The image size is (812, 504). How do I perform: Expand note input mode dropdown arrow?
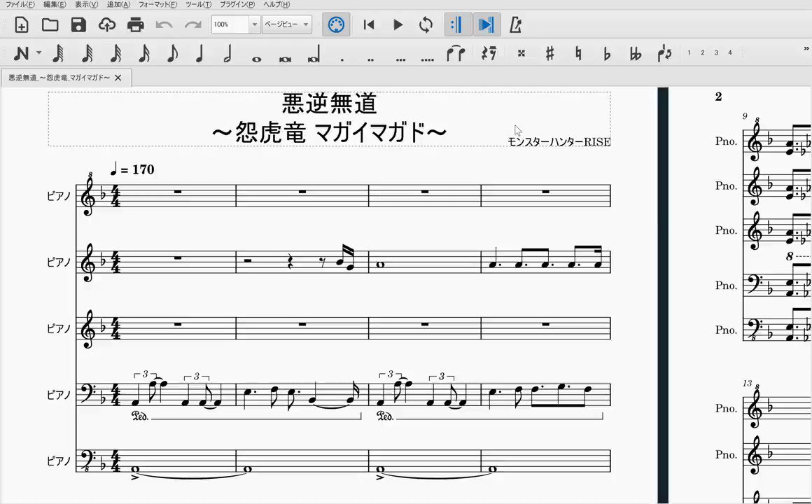coord(38,52)
